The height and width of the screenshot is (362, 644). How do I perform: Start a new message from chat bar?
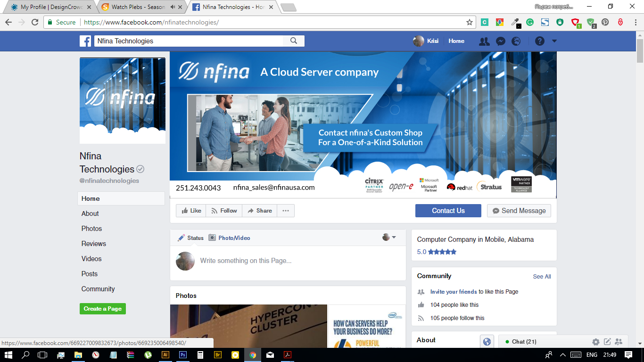(607, 342)
